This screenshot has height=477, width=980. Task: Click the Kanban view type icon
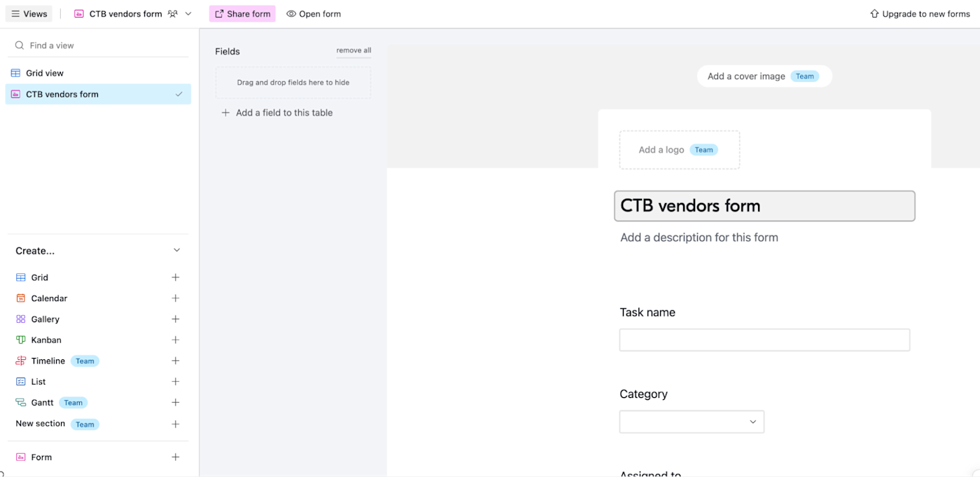point(21,340)
